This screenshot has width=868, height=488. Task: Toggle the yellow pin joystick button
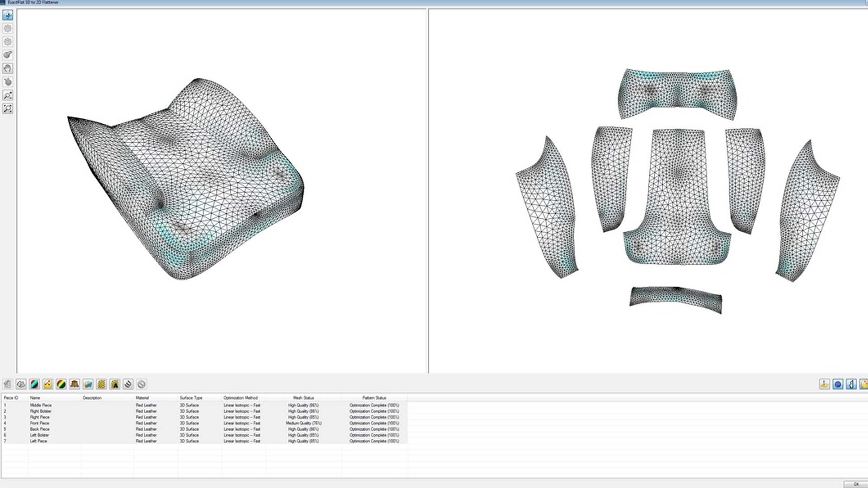pyautogui.click(x=824, y=384)
